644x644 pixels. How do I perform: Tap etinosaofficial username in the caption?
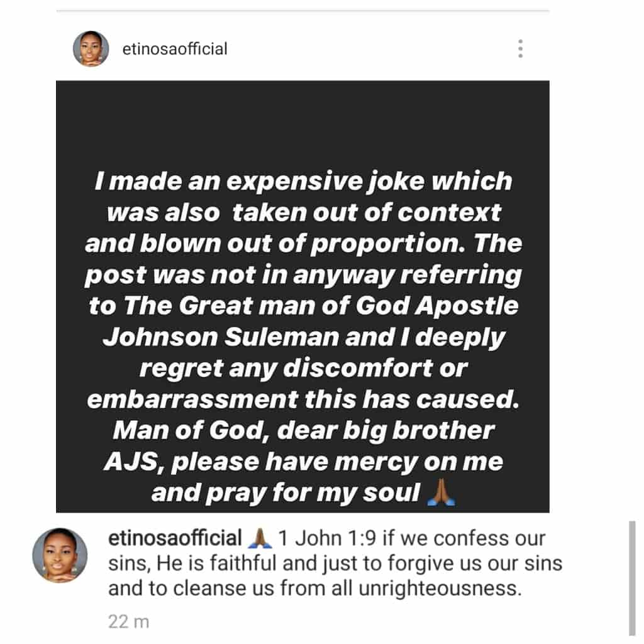[175, 539]
